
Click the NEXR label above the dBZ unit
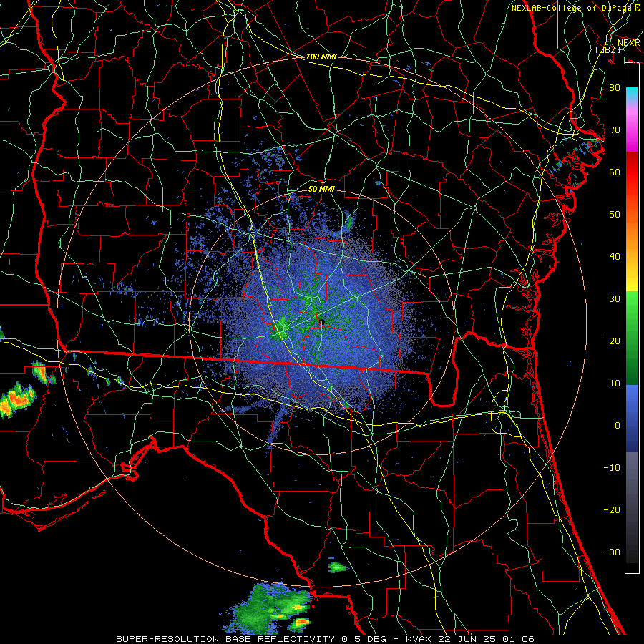629,43
